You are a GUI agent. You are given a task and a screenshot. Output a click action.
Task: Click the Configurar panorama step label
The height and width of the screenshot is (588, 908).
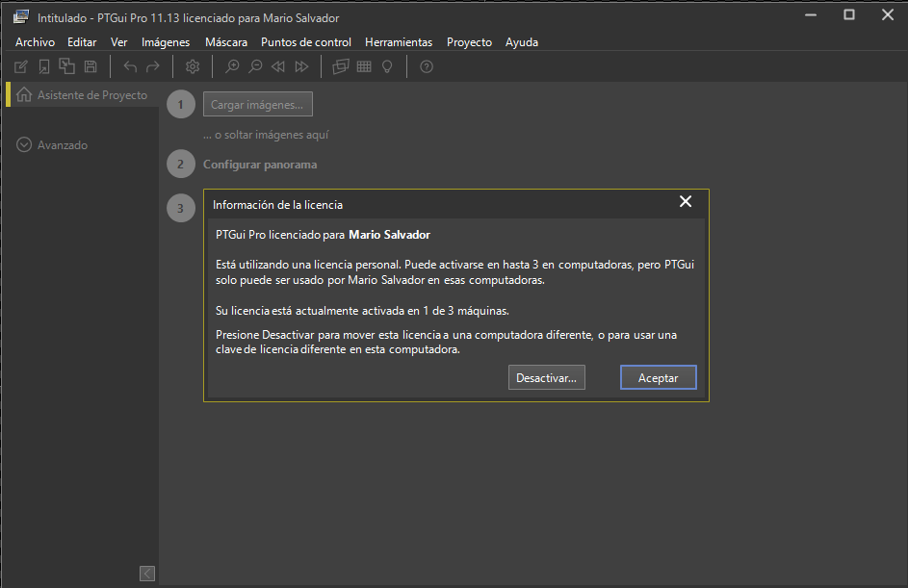pos(260,165)
